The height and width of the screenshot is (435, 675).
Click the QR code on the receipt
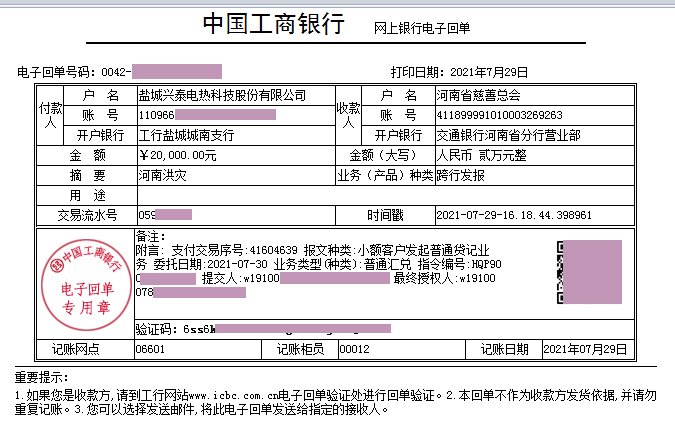[x=589, y=272]
